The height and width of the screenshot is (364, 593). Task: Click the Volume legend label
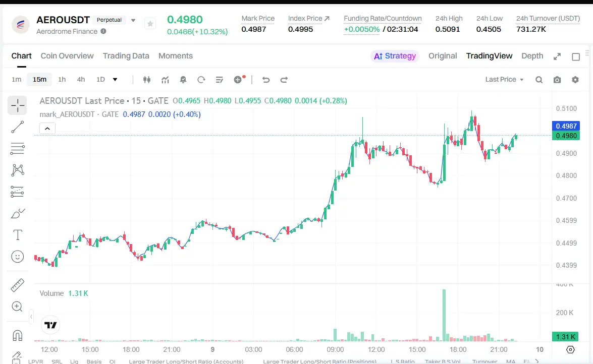pos(51,293)
